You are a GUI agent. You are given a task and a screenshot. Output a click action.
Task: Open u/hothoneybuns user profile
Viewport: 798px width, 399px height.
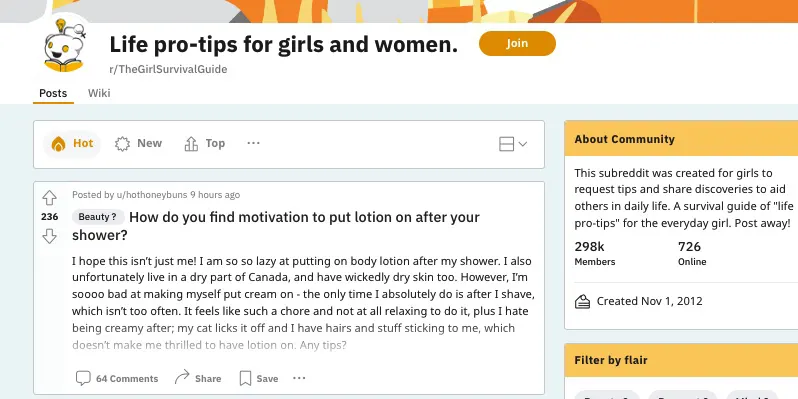(x=152, y=195)
